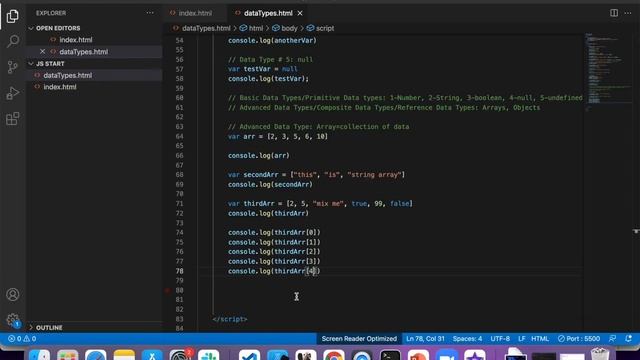Open the Accounts menu in the activity bar
640x360 pixels.
click(13, 294)
